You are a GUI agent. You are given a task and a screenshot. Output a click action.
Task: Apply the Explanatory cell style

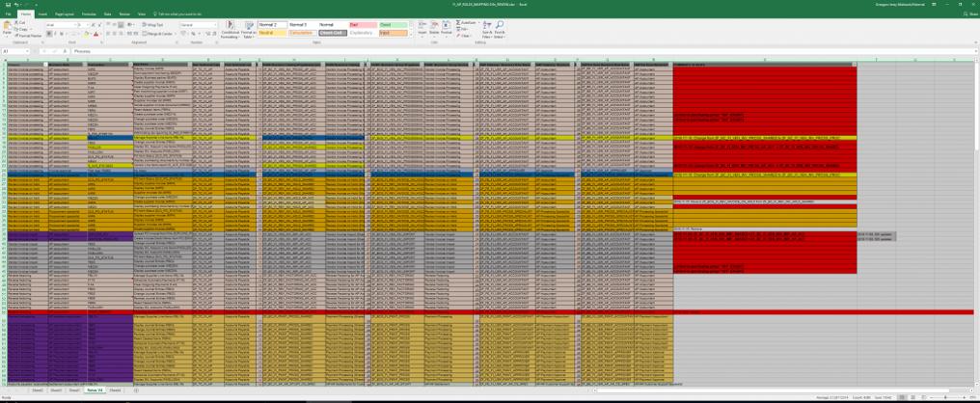[x=363, y=33]
